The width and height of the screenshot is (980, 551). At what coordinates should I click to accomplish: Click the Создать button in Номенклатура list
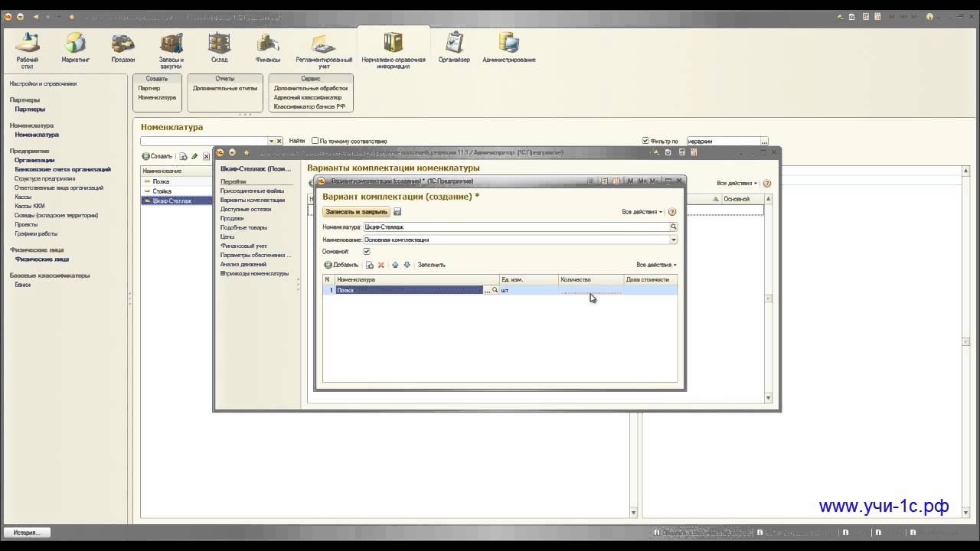pos(157,156)
